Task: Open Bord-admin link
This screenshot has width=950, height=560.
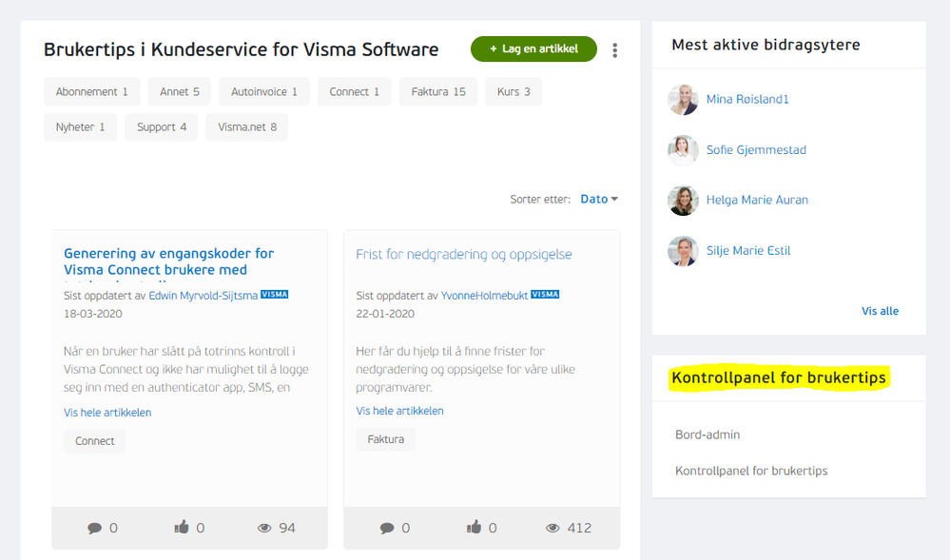Action: 708,434
